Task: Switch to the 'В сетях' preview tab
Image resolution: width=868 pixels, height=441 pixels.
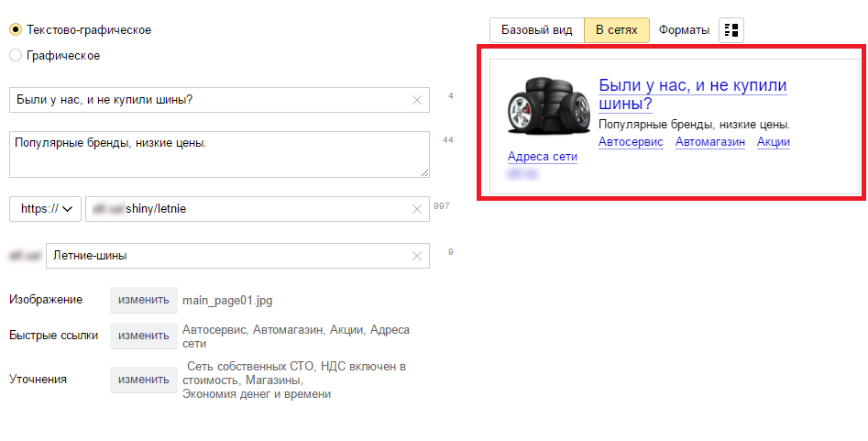Action: [616, 30]
